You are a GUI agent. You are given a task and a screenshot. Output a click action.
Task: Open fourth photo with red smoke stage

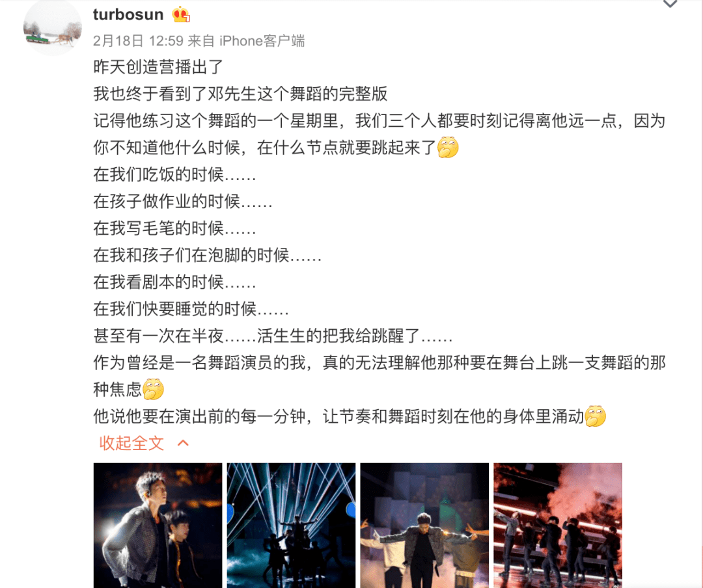click(x=558, y=526)
